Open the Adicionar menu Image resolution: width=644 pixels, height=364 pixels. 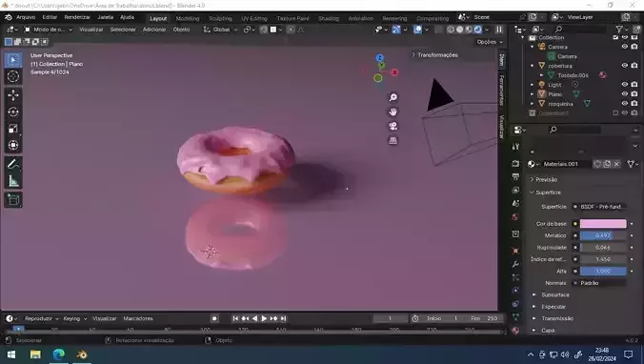point(154,30)
